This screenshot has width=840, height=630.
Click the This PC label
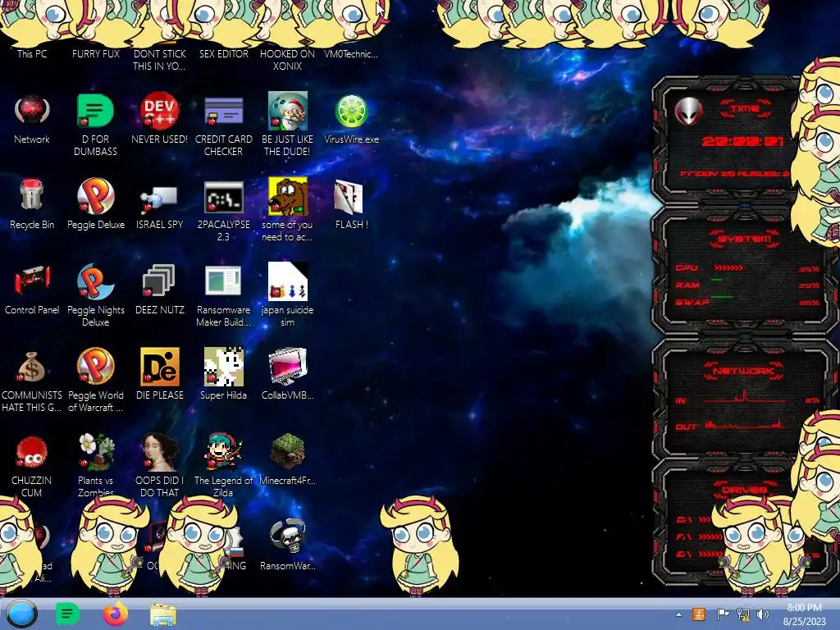click(32, 53)
